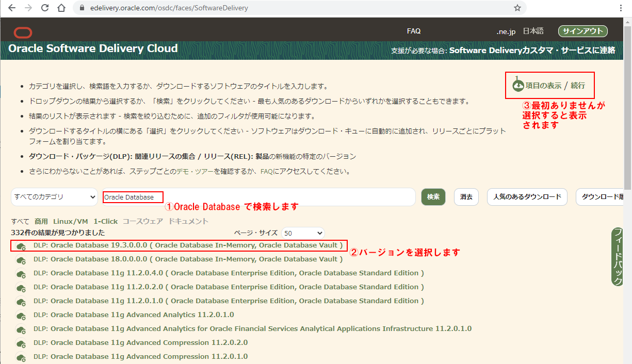632x364 pixels.
Task: Click download cloud icon for Oracle Database 18.0.0.0.0
Action: [x=21, y=260]
